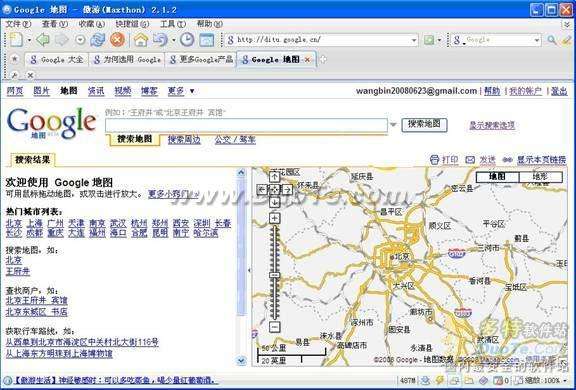The image size is (576, 390).
Task: Pan the map left with arrow button
Action: (262, 189)
